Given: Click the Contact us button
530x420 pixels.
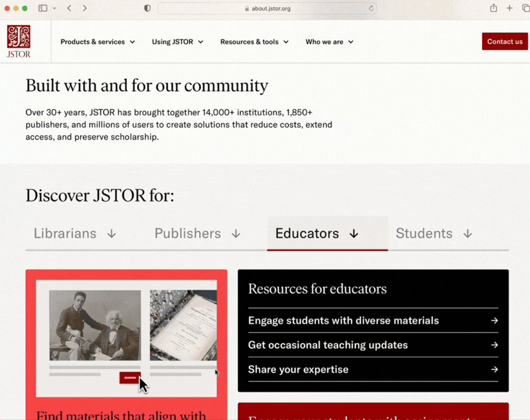Looking at the screenshot, I should (x=505, y=41).
